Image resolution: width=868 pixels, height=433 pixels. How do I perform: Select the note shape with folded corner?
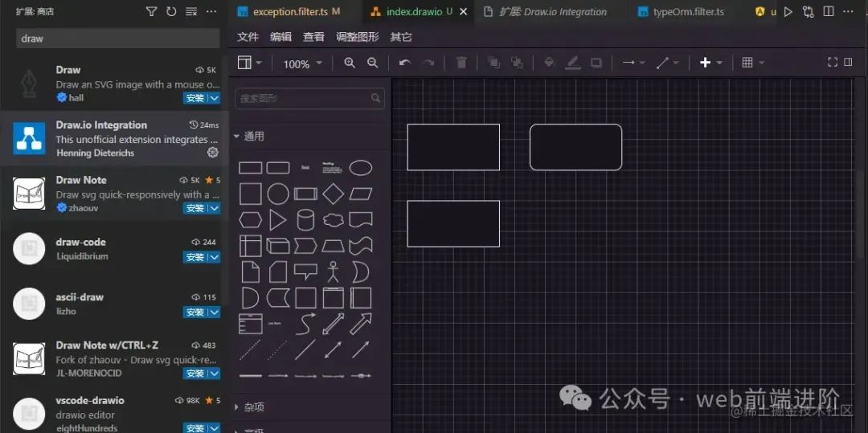coord(250,272)
